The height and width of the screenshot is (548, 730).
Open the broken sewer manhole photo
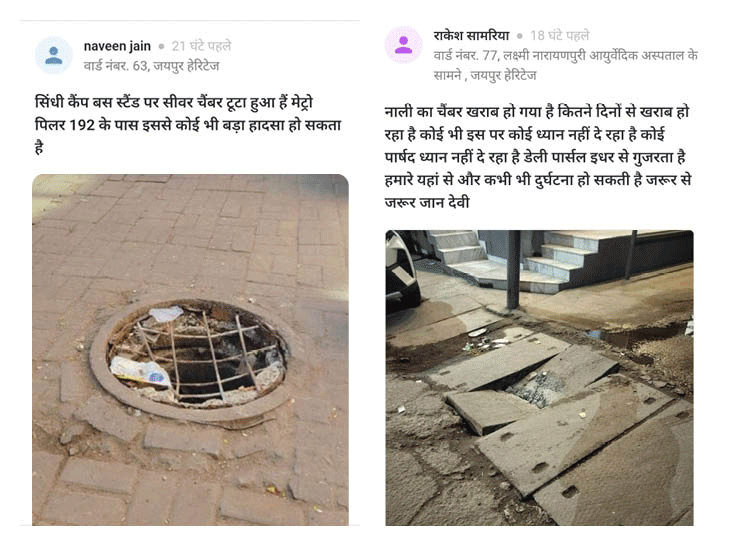click(x=190, y=350)
